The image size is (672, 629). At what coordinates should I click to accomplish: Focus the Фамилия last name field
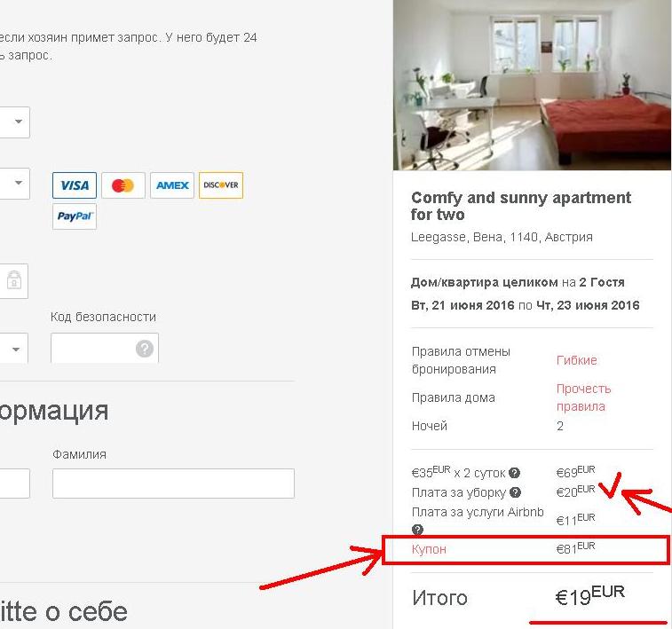173,484
